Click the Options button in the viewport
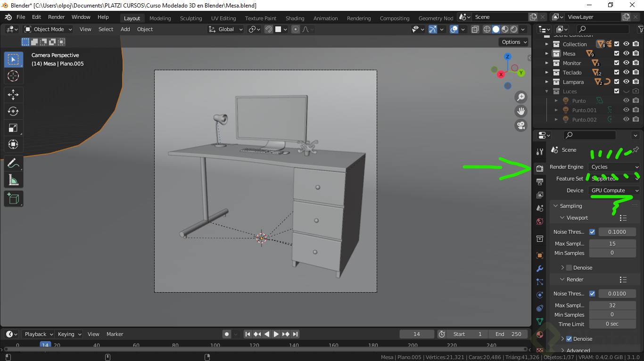The width and height of the screenshot is (644, 361). (514, 42)
